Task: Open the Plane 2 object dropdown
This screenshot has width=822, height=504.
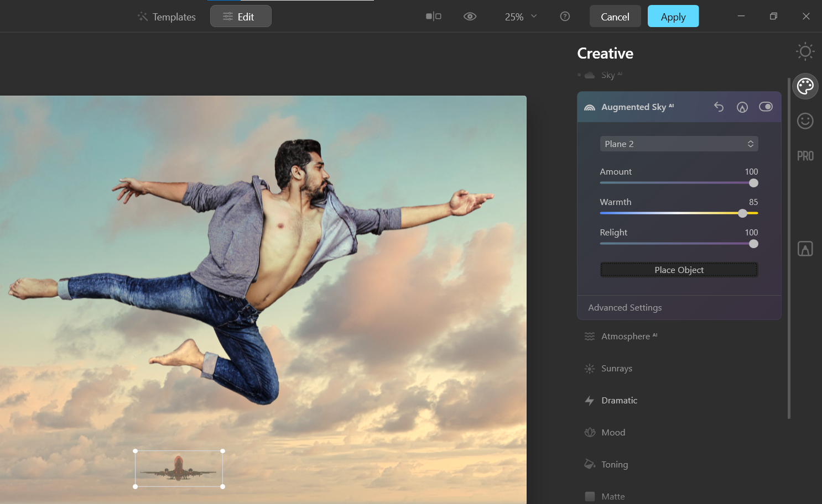Action: click(679, 144)
